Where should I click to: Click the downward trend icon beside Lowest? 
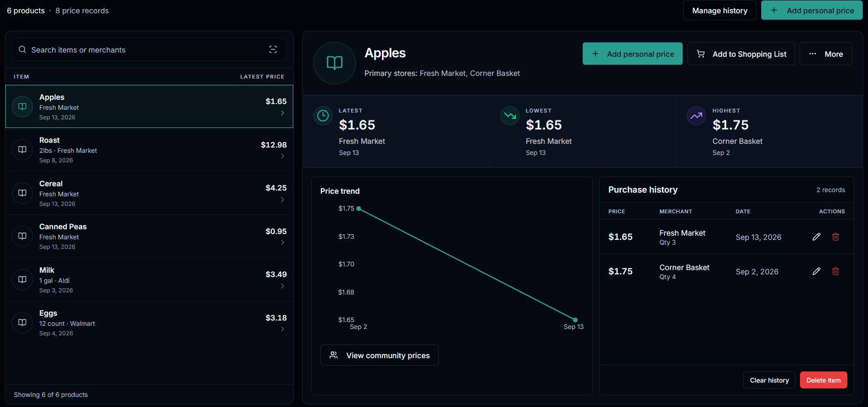[510, 116]
